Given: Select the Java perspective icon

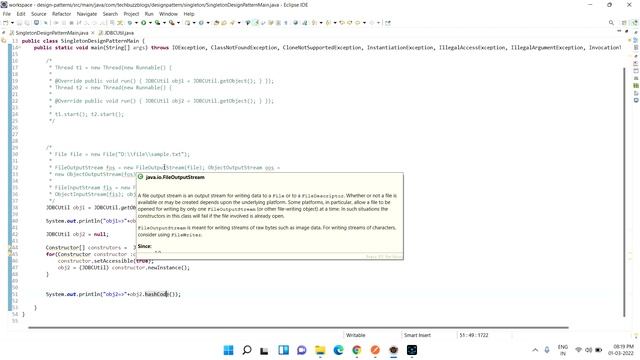Looking at the screenshot, I should (x=635, y=23).
